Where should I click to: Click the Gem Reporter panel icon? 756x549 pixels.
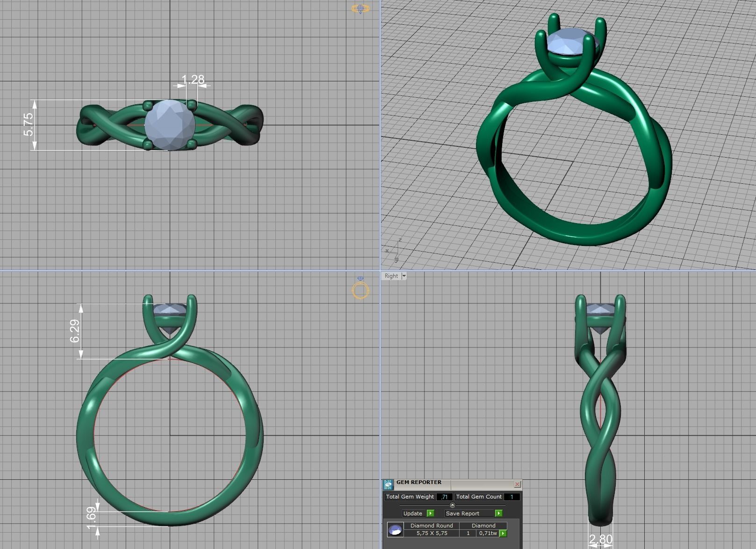[389, 484]
